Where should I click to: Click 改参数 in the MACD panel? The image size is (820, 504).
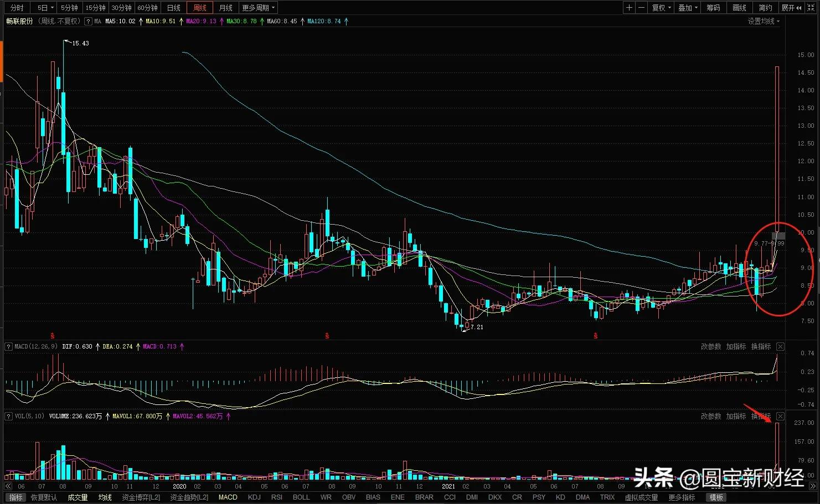point(711,346)
